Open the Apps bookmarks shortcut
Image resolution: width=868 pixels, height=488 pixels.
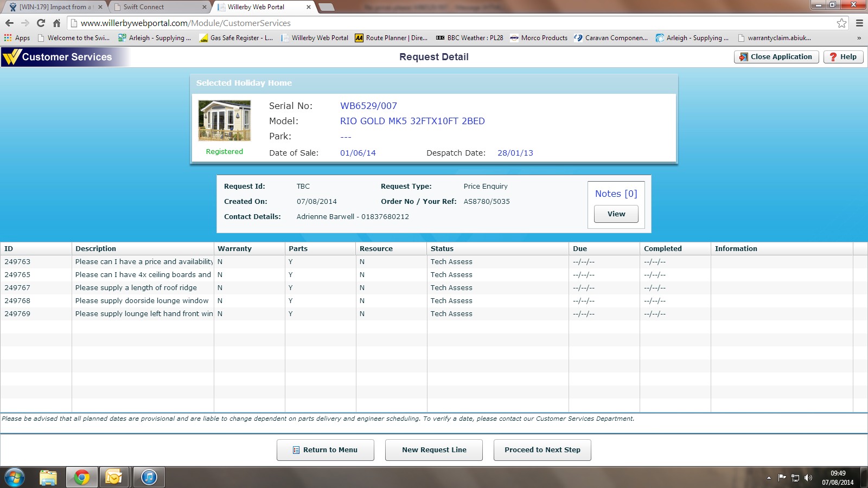click(17, 38)
